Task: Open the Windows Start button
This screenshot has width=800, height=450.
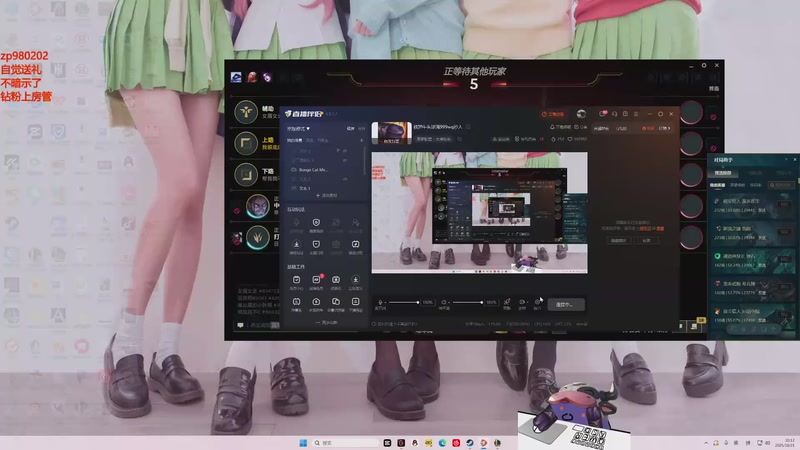Action: point(303,443)
